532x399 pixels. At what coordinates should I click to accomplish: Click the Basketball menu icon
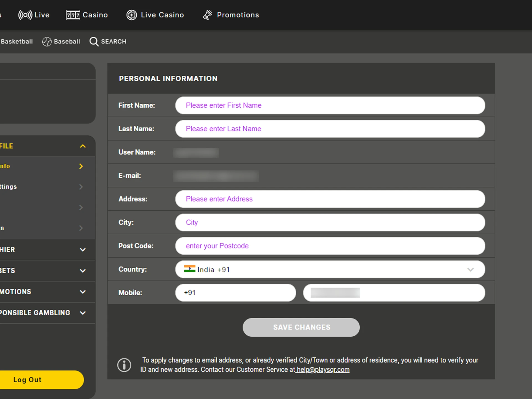pyautogui.click(x=17, y=42)
